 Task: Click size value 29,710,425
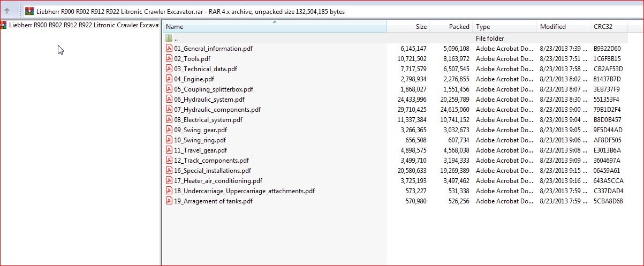point(412,110)
